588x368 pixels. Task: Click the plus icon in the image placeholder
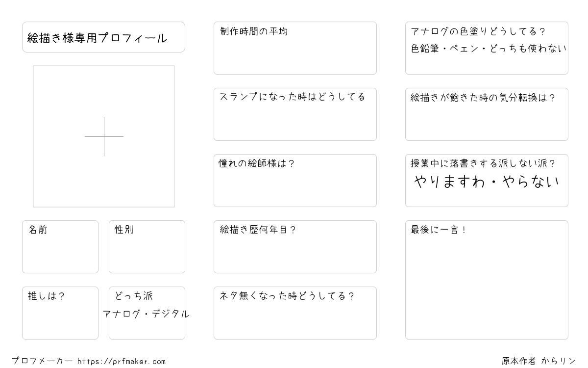click(104, 136)
